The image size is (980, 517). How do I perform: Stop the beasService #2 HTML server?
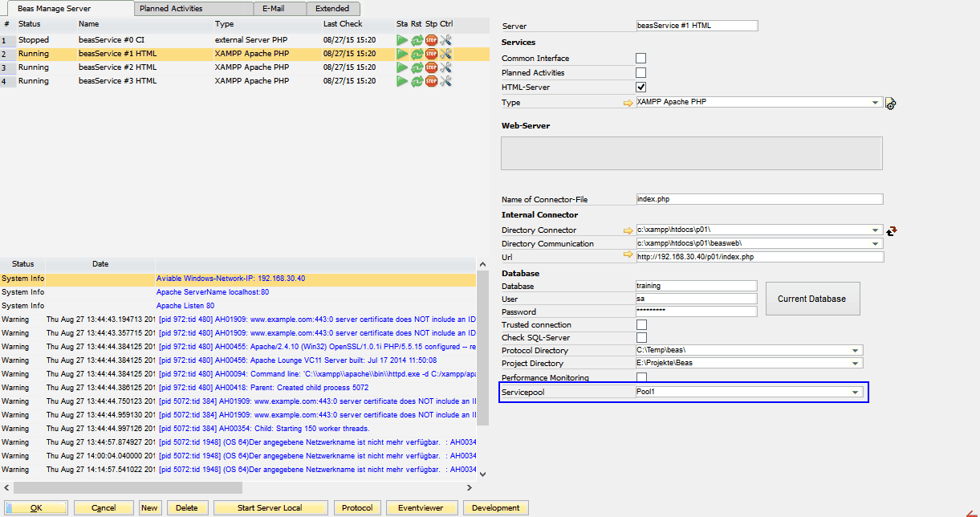[x=431, y=67]
